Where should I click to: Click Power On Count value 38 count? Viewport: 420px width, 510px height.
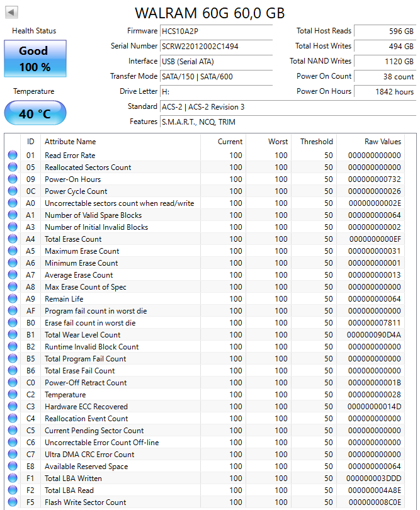click(x=385, y=76)
